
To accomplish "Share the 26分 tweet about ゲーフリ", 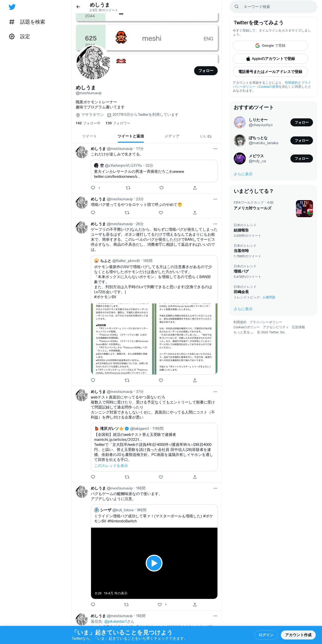I will [x=195, y=380].
